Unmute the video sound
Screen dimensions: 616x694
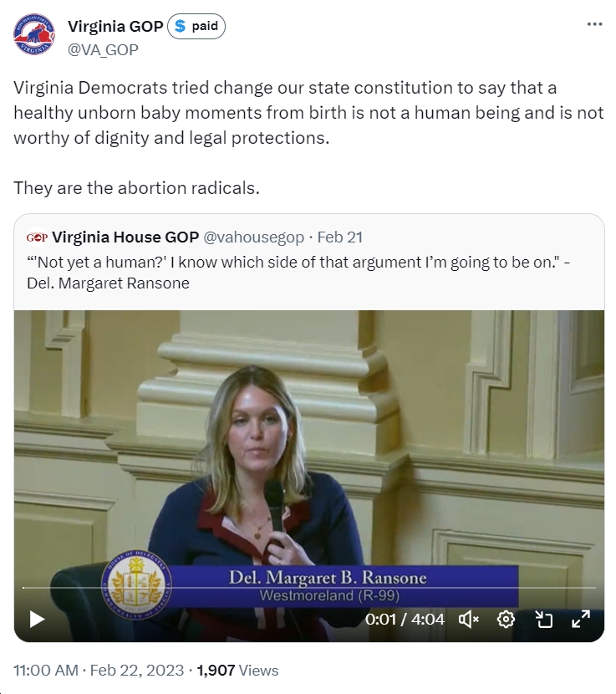click(x=469, y=619)
